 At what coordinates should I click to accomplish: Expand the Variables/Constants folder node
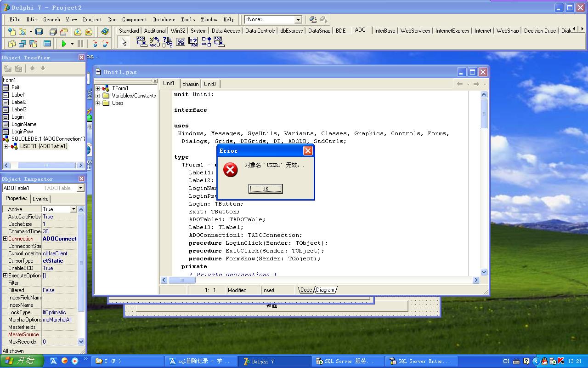click(x=97, y=96)
